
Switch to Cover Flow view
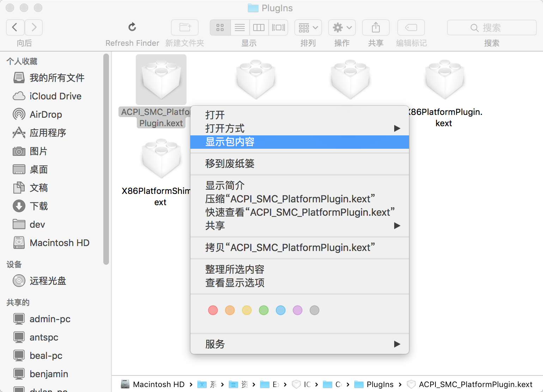278,27
